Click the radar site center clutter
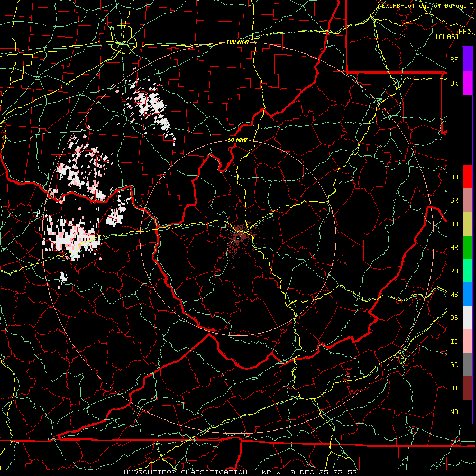The width and height of the screenshot is (476, 476). pyautogui.click(x=242, y=235)
